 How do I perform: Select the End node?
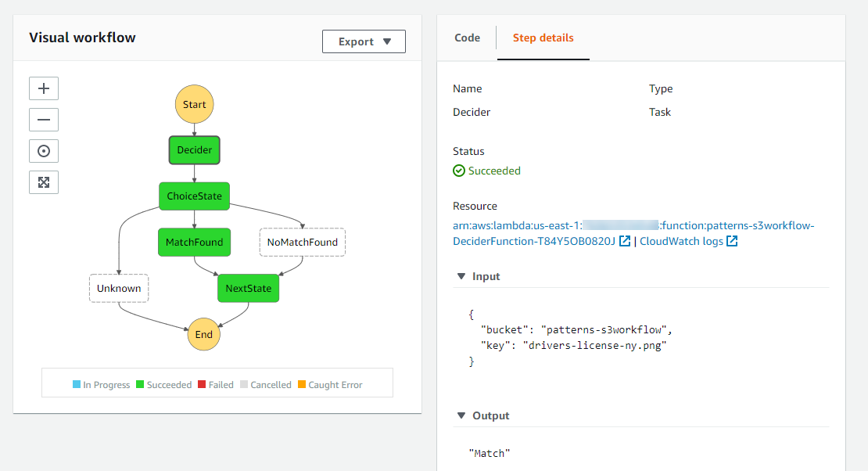(x=204, y=334)
